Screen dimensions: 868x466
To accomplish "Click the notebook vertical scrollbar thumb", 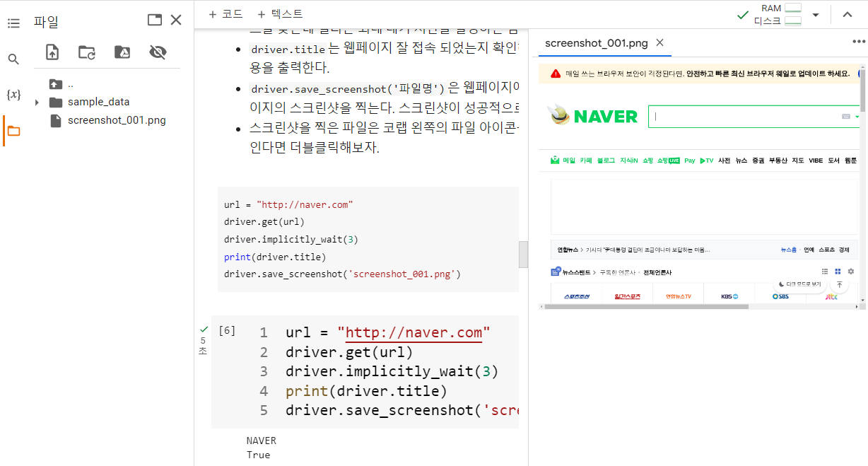I will 523,254.
